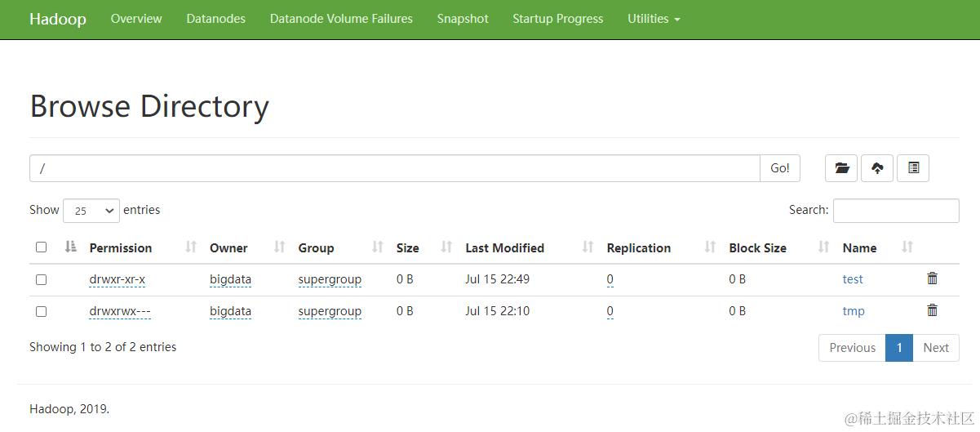The width and height of the screenshot is (980, 432).
Task: Click the Showing 1 to 2 of 2 entries text
Action: point(103,347)
